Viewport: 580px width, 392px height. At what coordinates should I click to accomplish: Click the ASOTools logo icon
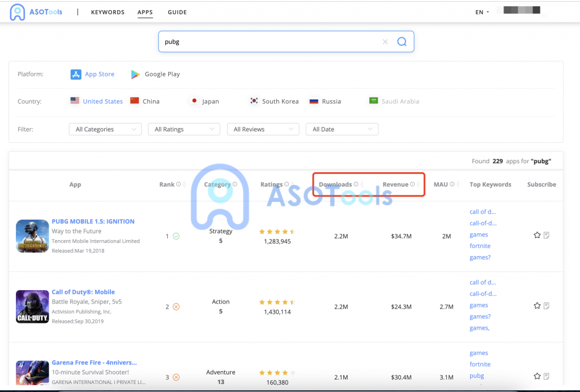coord(18,12)
